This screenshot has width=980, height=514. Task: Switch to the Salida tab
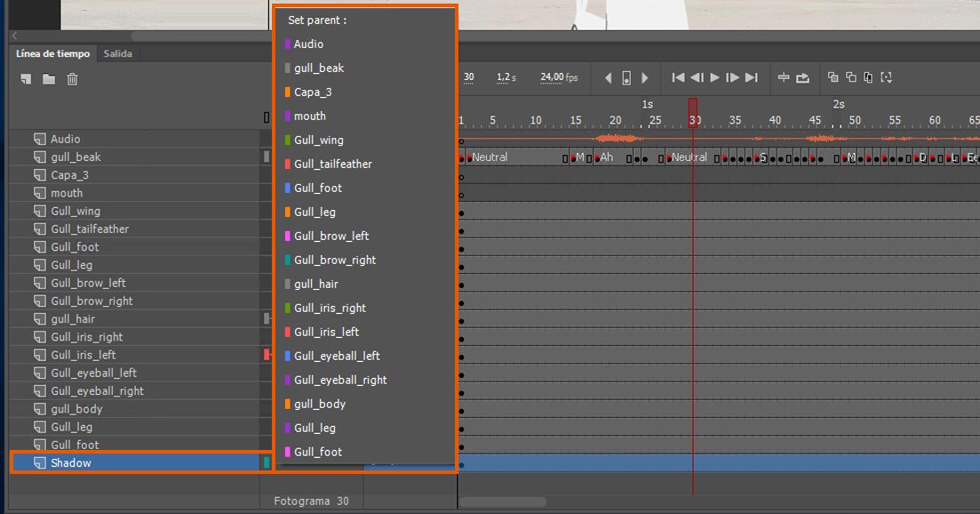tap(117, 53)
